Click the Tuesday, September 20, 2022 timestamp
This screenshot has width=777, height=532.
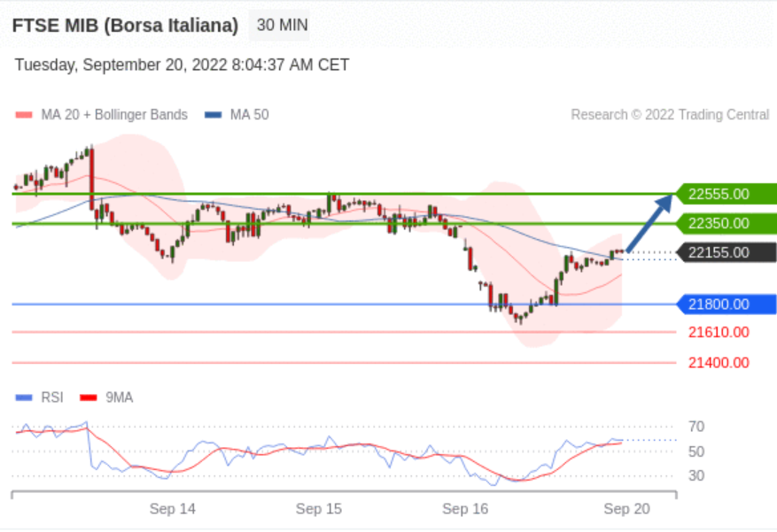coord(182,65)
